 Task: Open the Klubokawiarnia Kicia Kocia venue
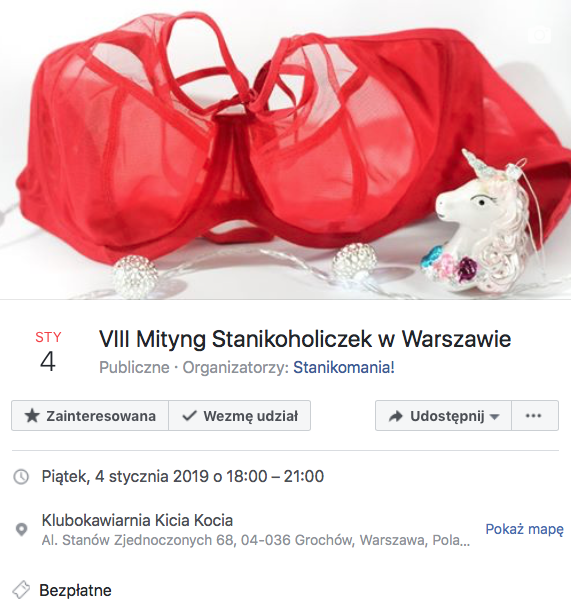click(137, 520)
